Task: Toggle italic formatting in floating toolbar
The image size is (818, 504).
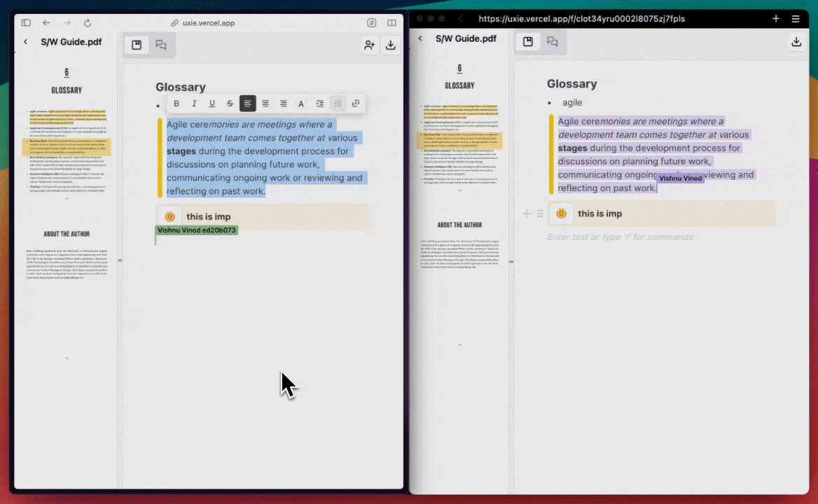Action: pyautogui.click(x=194, y=103)
